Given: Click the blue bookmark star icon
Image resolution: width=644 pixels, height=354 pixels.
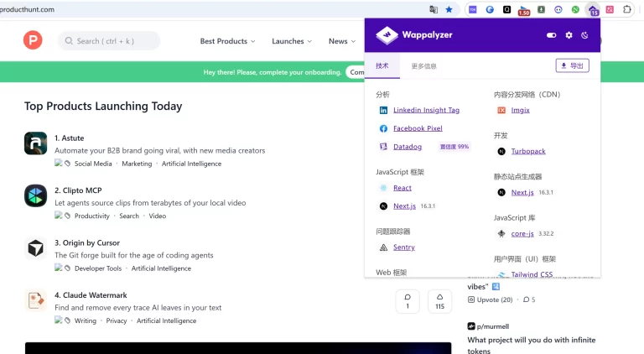Looking at the screenshot, I should (449, 9).
